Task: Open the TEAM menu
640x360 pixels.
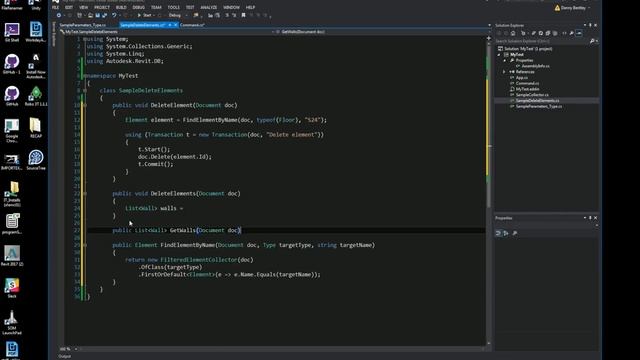Action: pos(156,7)
